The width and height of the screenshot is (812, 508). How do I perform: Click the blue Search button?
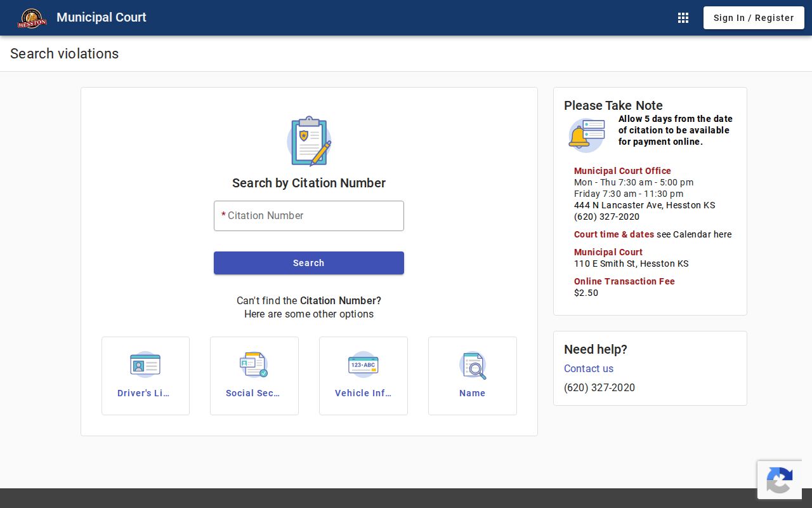pos(309,263)
